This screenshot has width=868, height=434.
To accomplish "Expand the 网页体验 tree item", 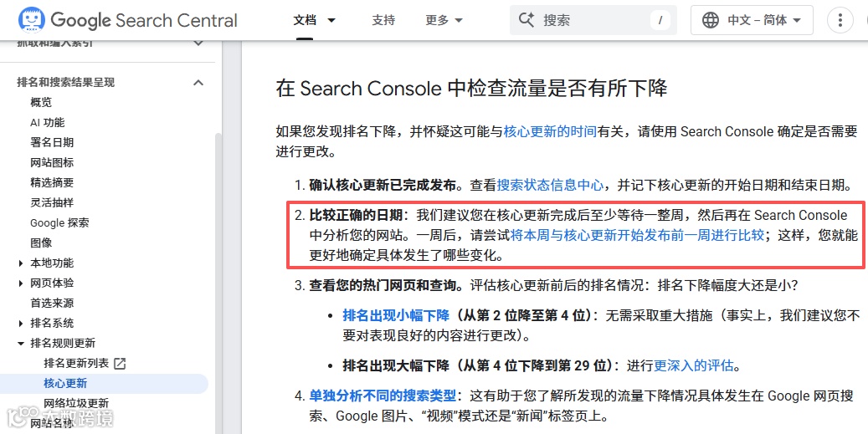I will [x=21, y=283].
